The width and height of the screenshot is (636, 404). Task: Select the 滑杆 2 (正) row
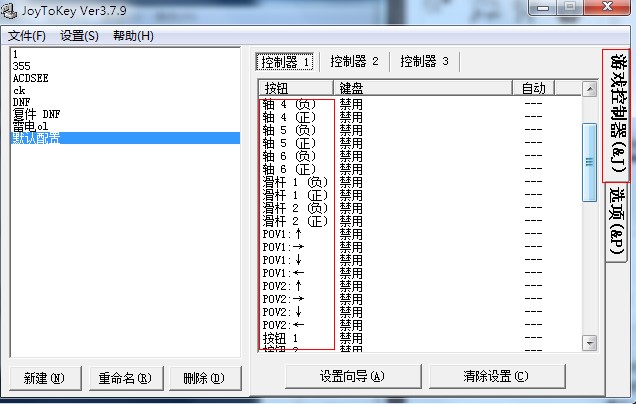pyautogui.click(x=420, y=221)
